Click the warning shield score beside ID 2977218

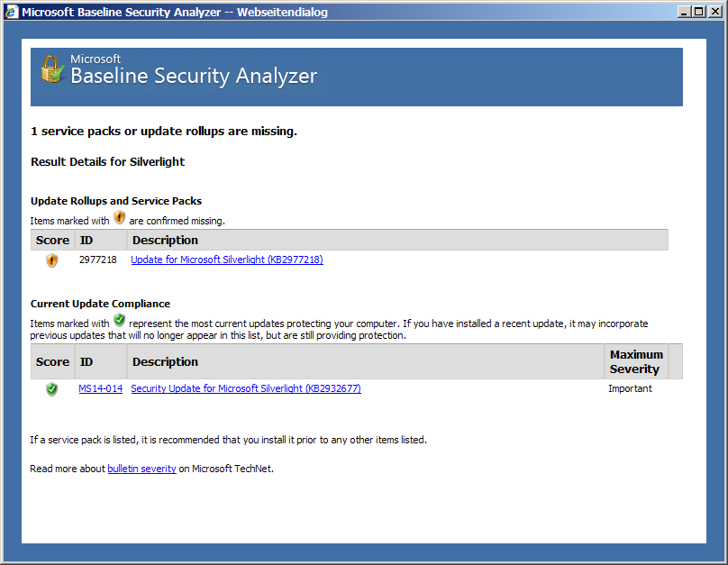pyautogui.click(x=51, y=260)
